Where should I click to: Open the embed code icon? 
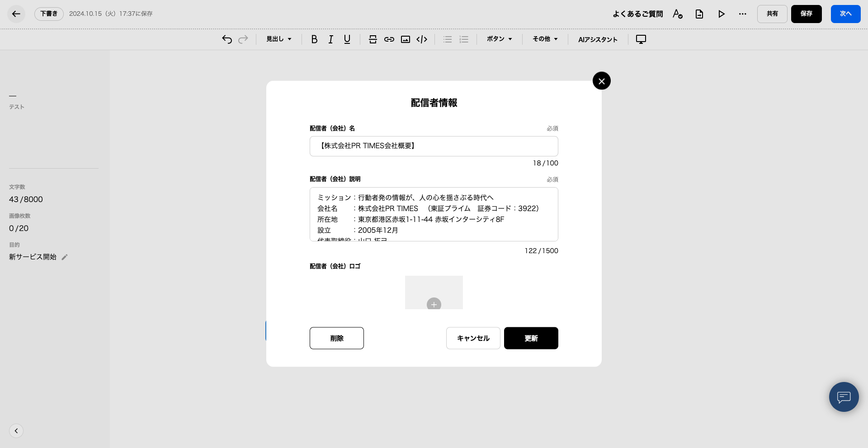click(x=422, y=39)
